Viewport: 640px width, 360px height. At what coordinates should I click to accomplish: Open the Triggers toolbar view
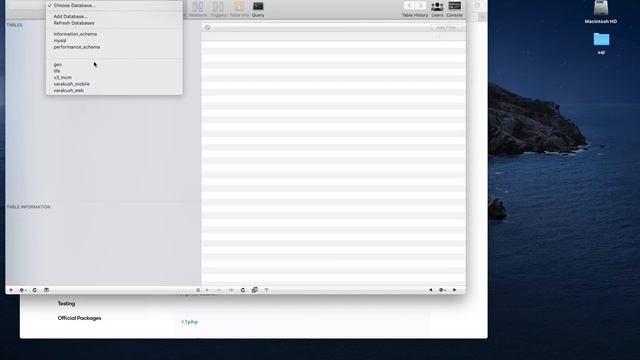[218, 9]
